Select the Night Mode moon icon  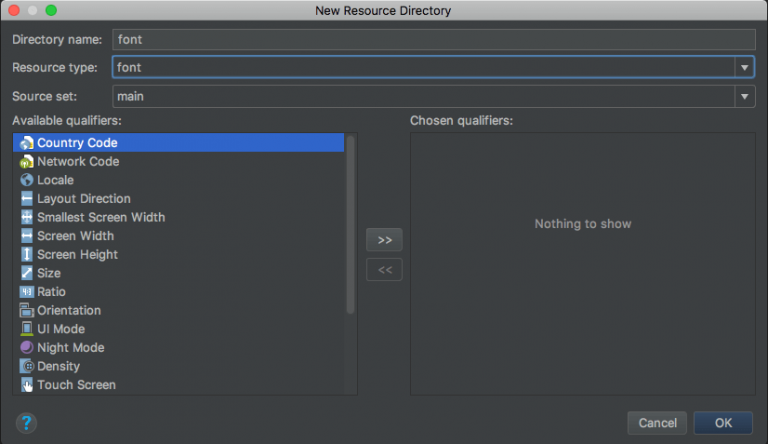pyautogui.click(x=26, y=347)
